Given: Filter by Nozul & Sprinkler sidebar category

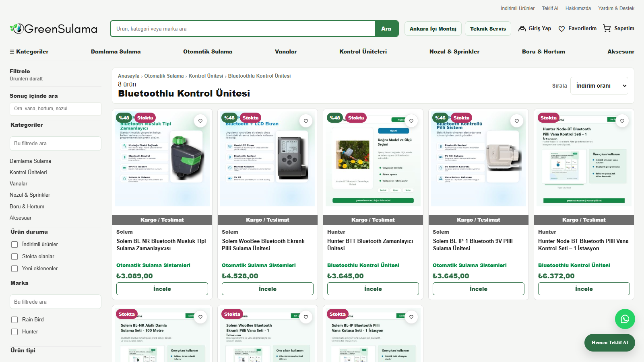Looking at the screenshot, I should point(30,195).
